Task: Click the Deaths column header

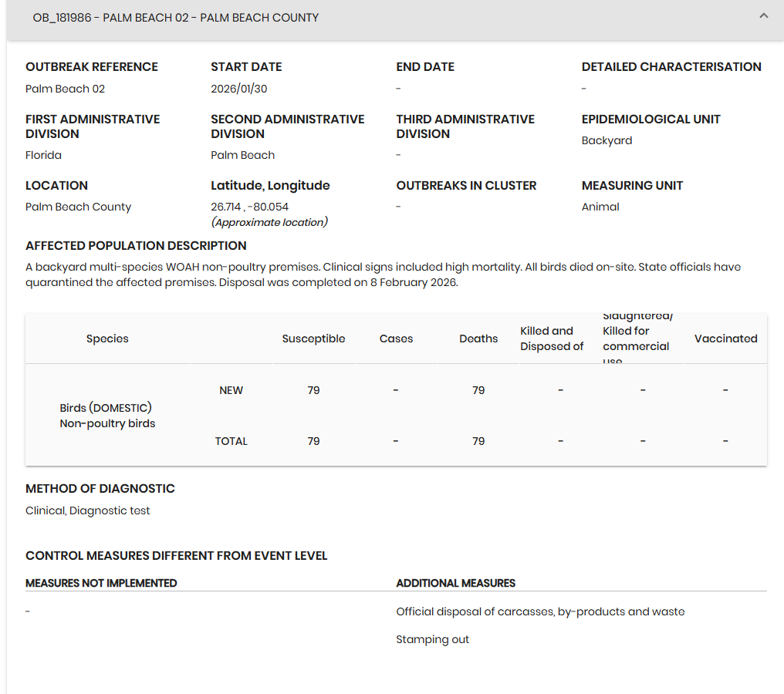Action: tap(478, 339)
